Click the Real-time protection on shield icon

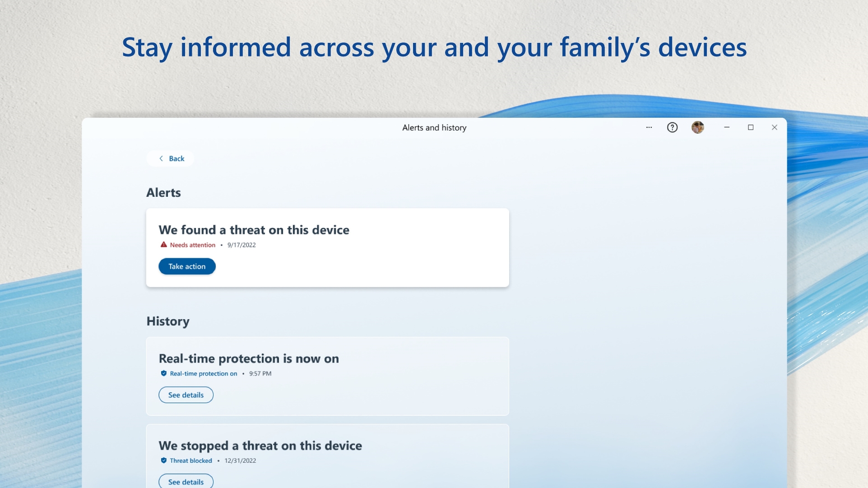pos(163,373)
